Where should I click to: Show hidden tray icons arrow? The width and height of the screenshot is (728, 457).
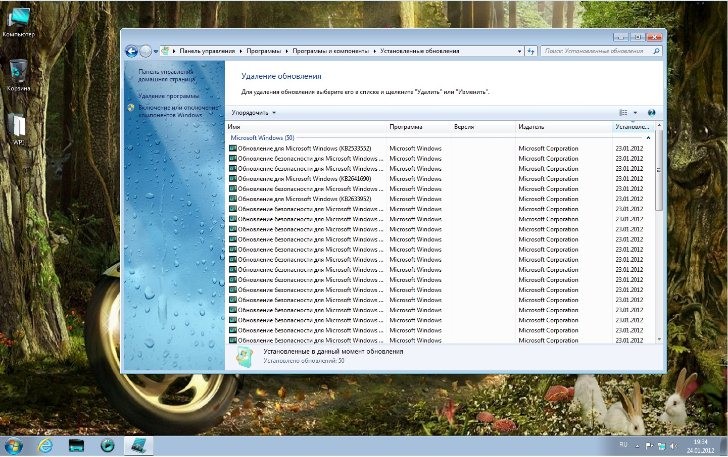pyautogui.click(x=637, y=446)
